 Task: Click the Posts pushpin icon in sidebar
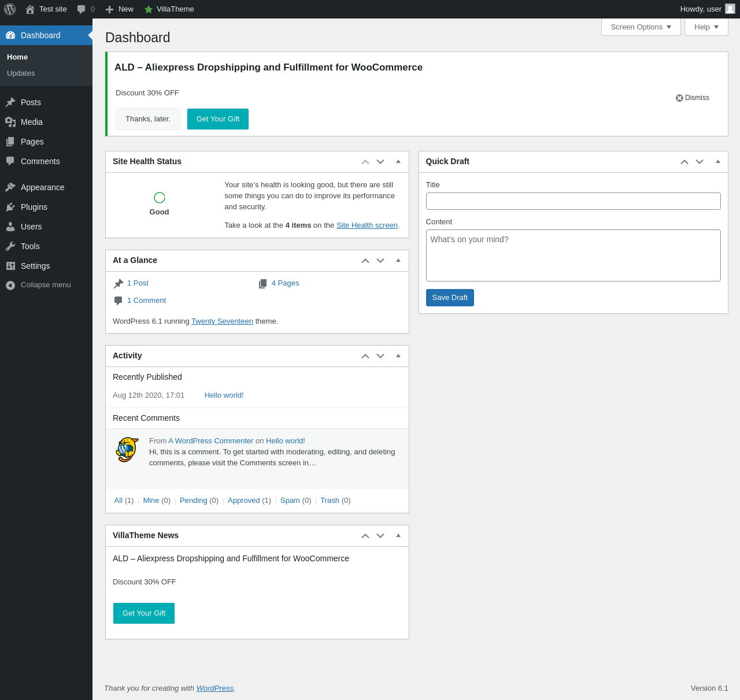[x=10, y=102]
